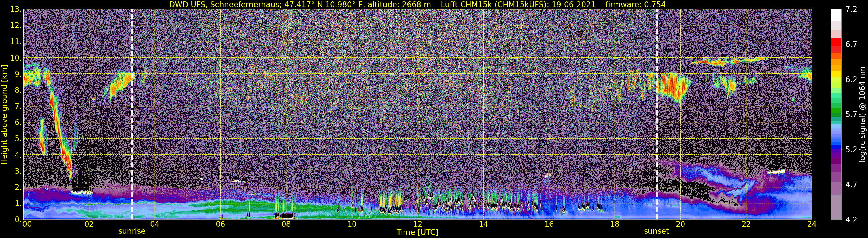The image size is (868, 238).
Task: Click the time axis tick '04'
Action: coord(155,224)
